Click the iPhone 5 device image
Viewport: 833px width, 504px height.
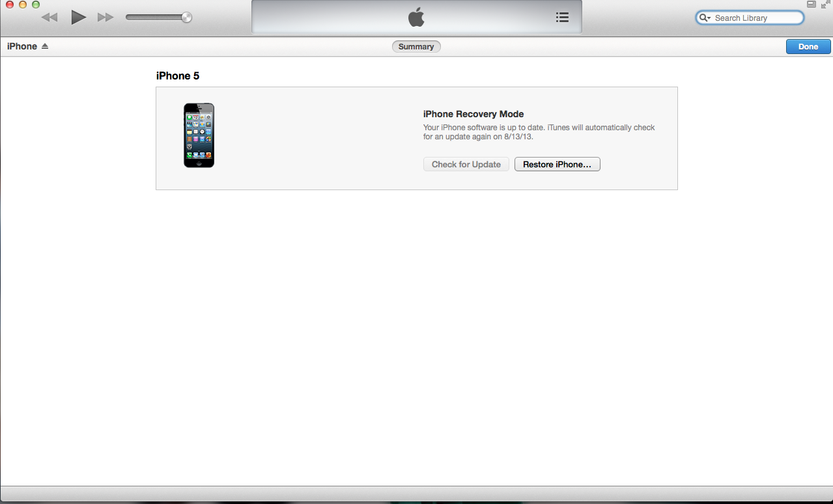tap(199, 135)
